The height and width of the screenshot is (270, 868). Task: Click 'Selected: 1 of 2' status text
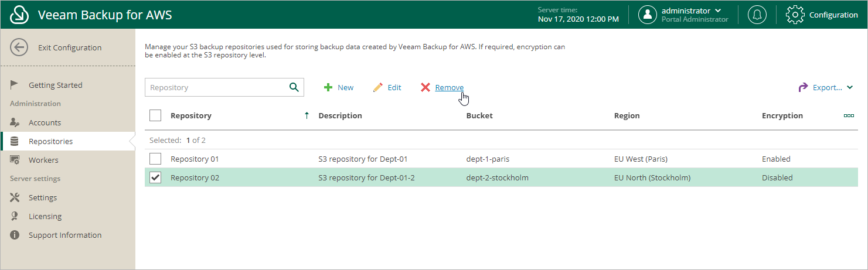tap(178, 140)
